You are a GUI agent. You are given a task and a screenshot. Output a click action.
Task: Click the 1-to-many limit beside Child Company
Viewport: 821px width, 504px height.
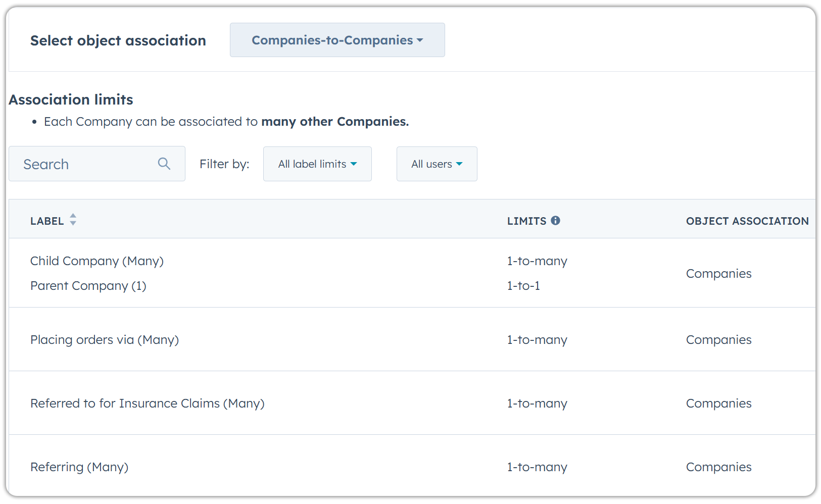[537, 261]
